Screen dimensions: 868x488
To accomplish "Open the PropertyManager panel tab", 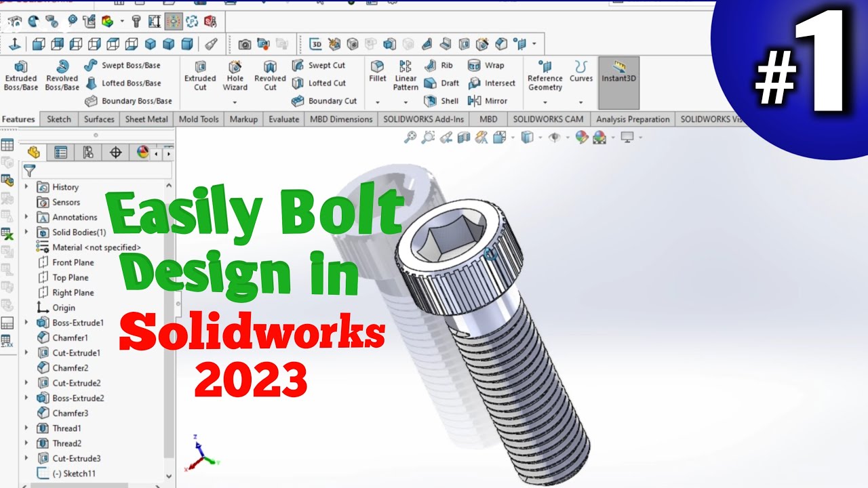I will pos(61,152).
